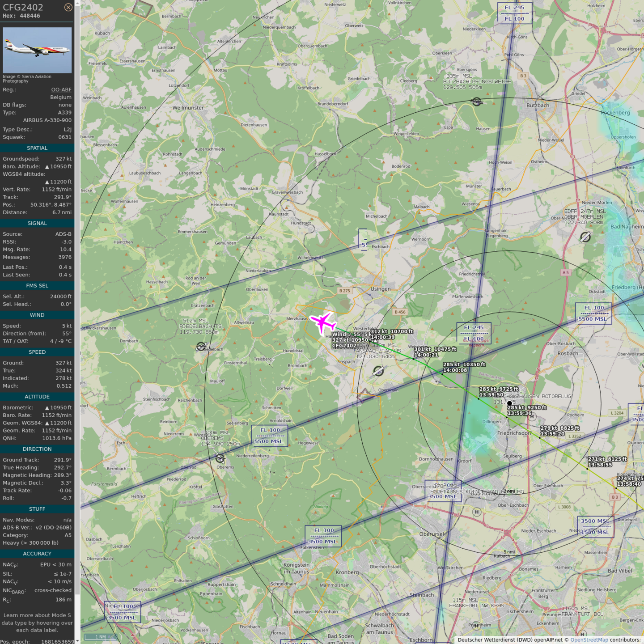The height and width of the screenshot is (644, 644).
Task: Click the Riedelbach airfield symbol
Action: click(x=201, y=347)
